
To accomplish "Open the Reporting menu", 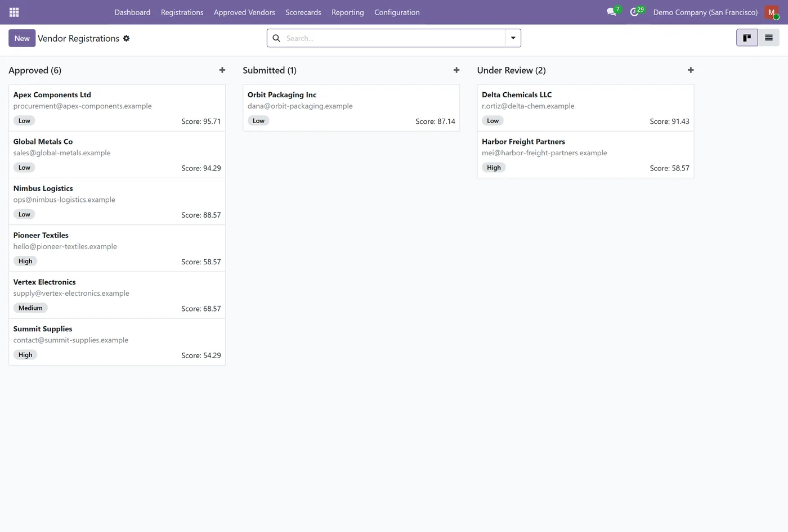I will tap(348, 12).
